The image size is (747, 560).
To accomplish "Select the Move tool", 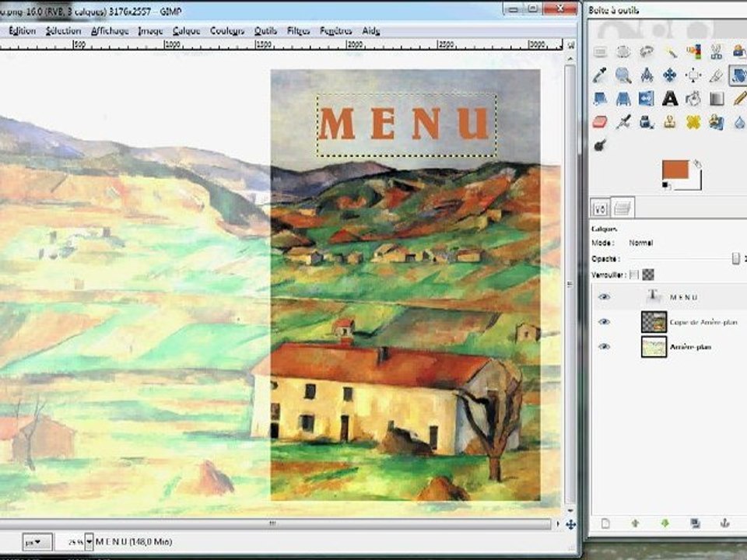I will pos(670,75).
